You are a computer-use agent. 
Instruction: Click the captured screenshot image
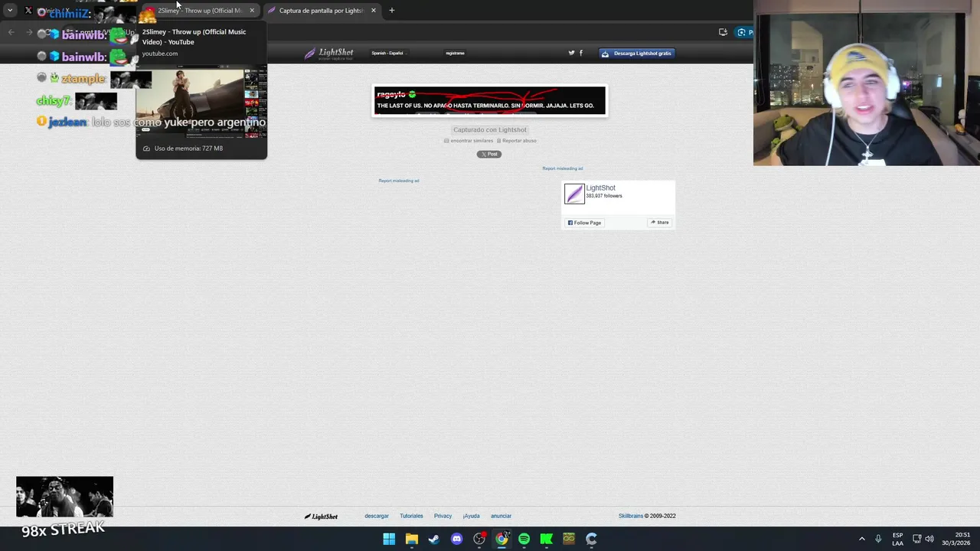point(490,100)
